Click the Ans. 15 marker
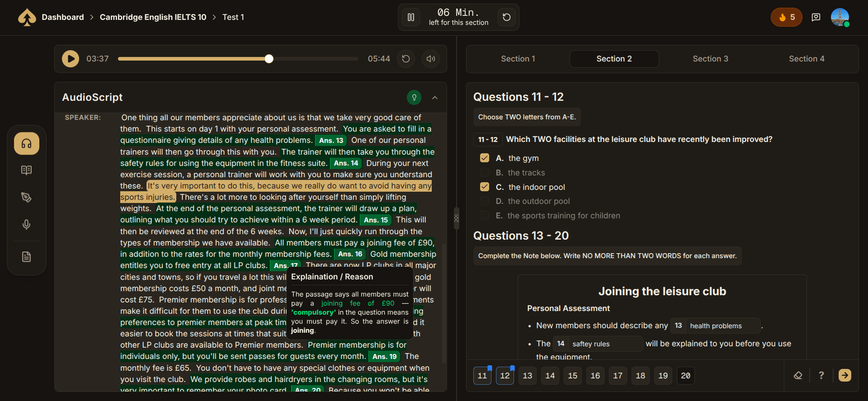The width and height of the screenshot is (868, 401). pos(376,220)
